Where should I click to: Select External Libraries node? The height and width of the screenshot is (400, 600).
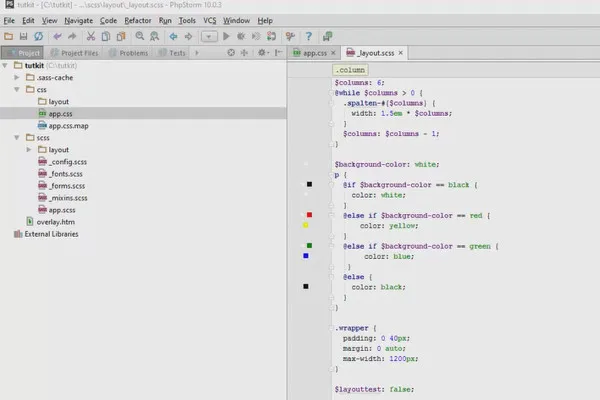[46, 234]
